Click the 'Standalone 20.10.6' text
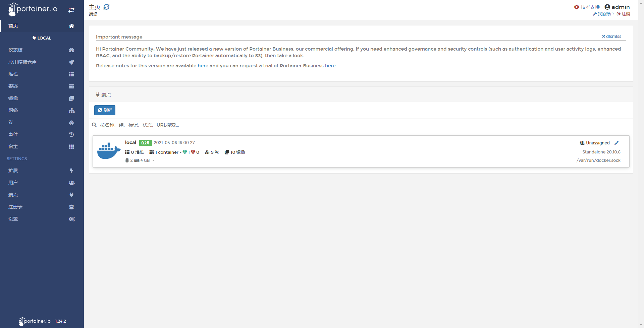The width and height of the screenshot is (644, 328). pos(601,152)
